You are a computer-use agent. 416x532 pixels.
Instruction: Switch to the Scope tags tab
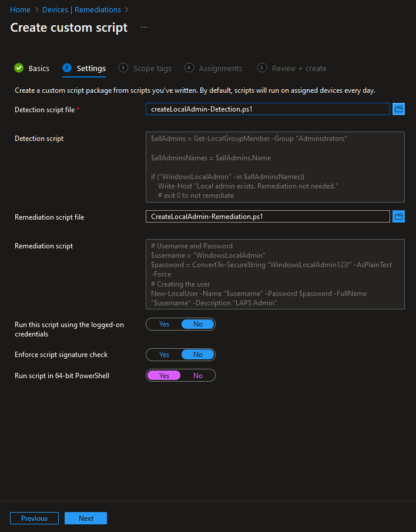pyautogui.click(x=152, y=69)
